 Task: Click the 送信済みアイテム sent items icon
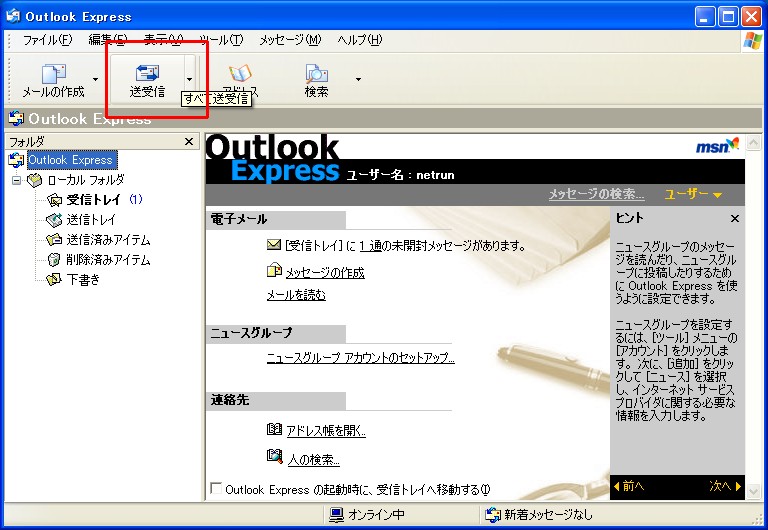pos(54,240)
